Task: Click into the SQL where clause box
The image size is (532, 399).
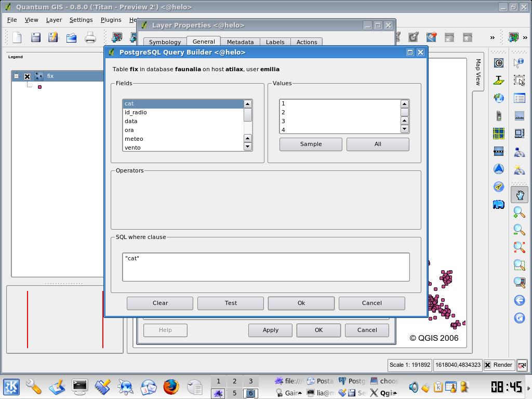Action: tap(266, 267)
